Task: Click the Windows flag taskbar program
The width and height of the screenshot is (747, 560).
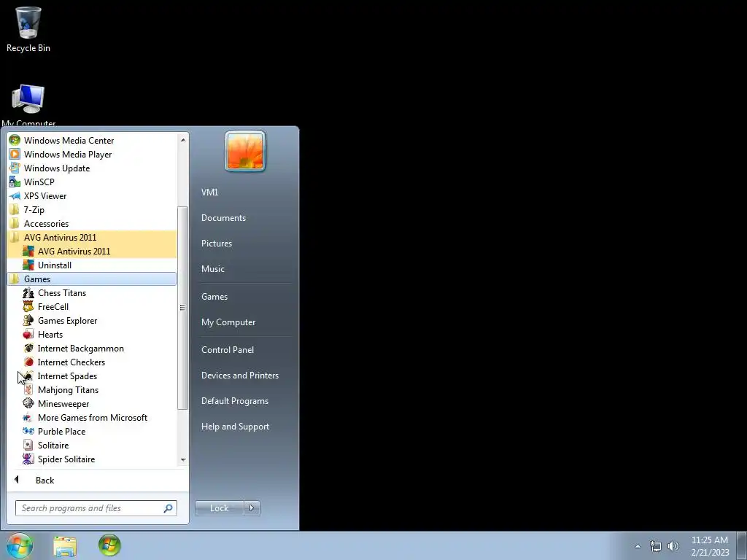Action: [x=109, y=545]
